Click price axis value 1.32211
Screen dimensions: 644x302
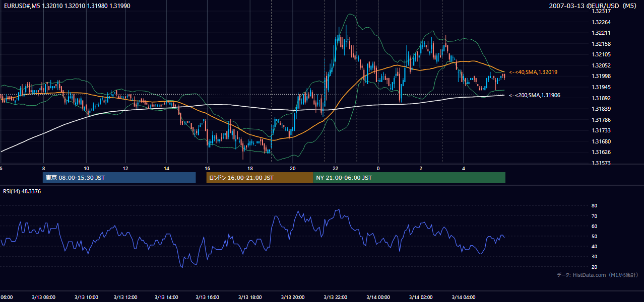[602, 33]
